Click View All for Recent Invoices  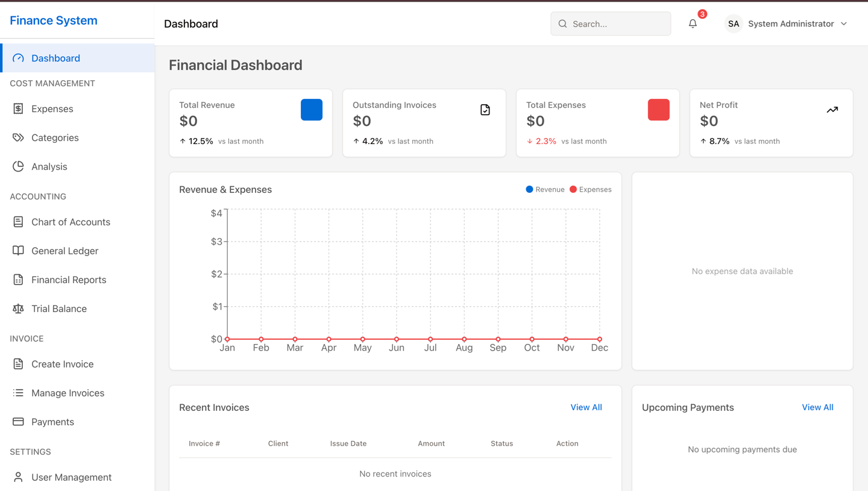tap(586, 408)
